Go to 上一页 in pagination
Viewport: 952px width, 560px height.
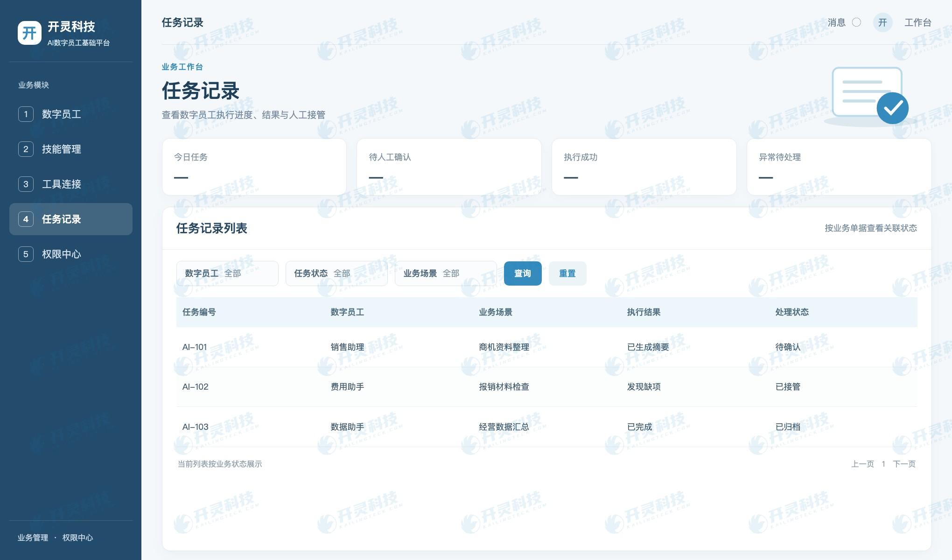[x=862, y=464]
